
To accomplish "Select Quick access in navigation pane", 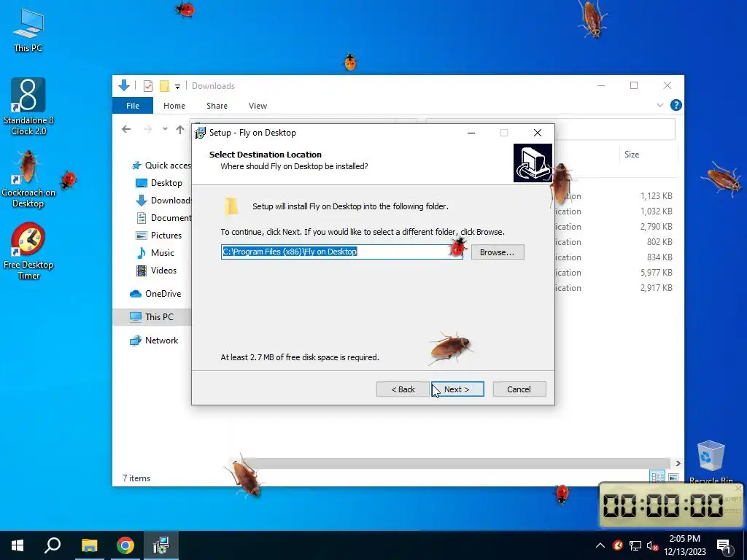I will pyautogui.click(x=161, y=166).
